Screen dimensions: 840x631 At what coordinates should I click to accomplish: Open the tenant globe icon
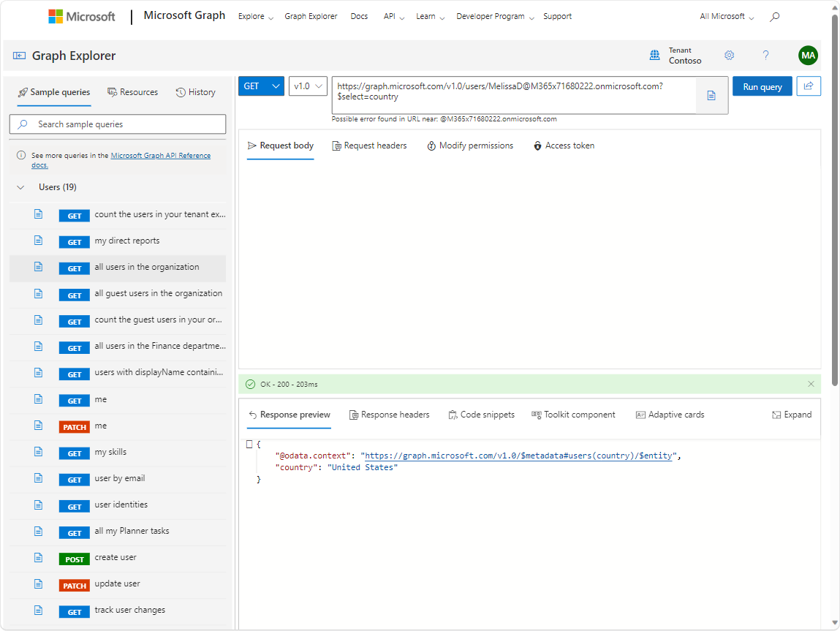[654, 55]
